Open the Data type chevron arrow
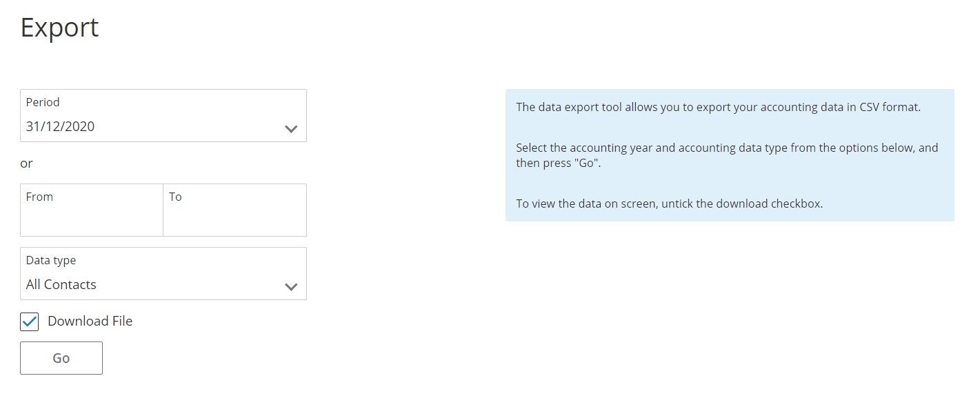The width and height of the screenshot is (980, 396). click(291, 287)
